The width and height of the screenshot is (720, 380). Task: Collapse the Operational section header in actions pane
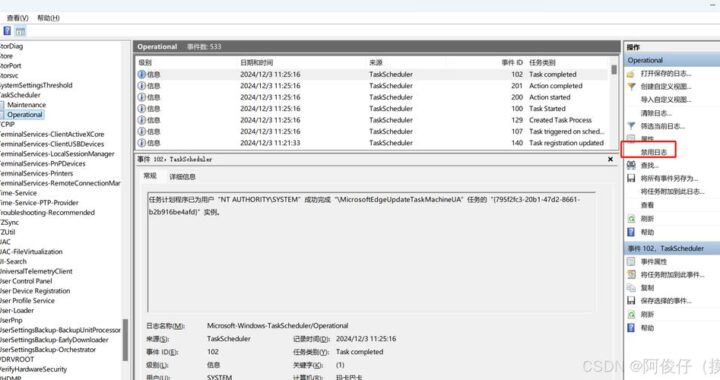[x=672, y=60]
